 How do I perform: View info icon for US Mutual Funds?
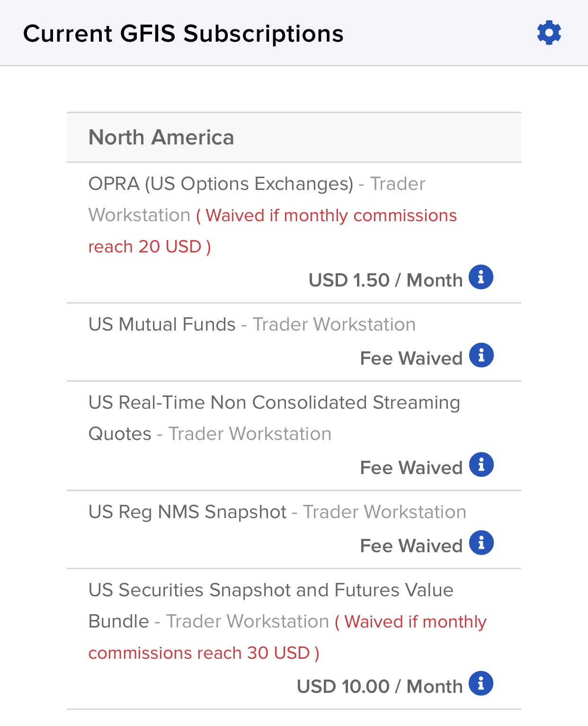pos(481,355)
